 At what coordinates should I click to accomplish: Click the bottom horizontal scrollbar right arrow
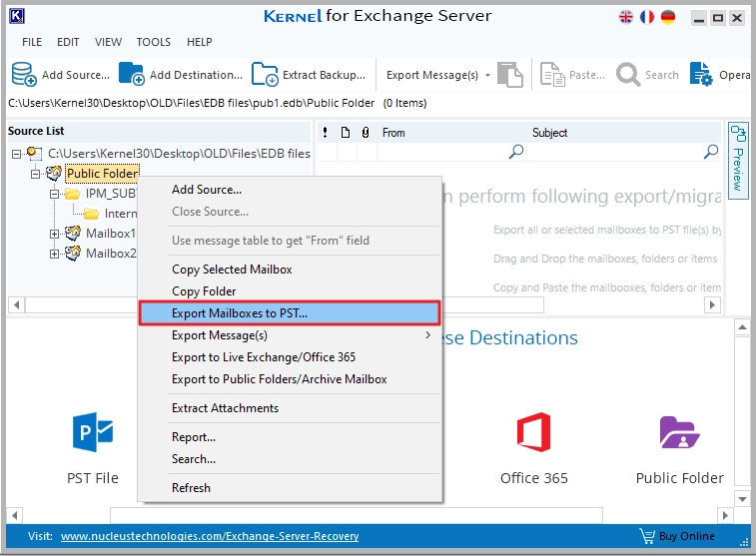[x=725, y=515]
